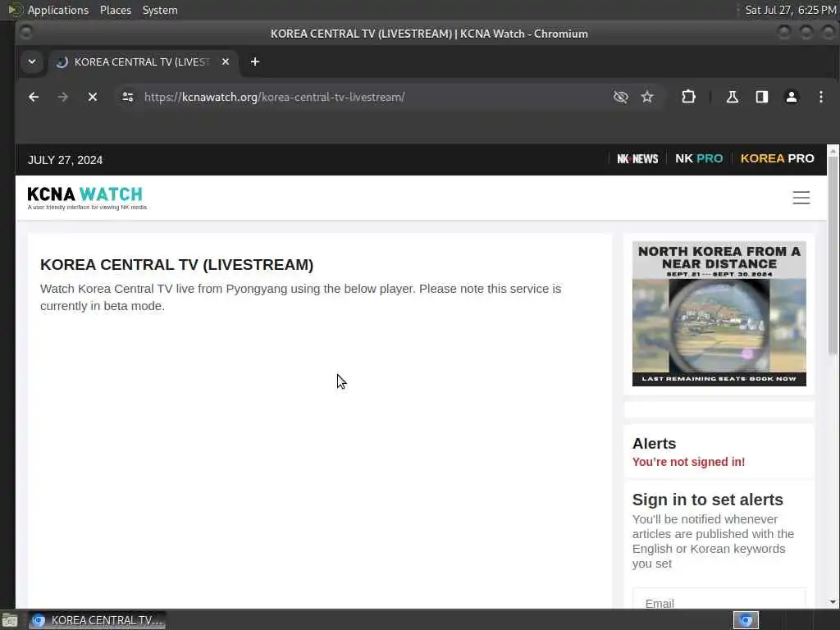The height and width of the screenshot is (630, 840).
Task: Visit the NK PRO link
Action: (x=699, y=158)
